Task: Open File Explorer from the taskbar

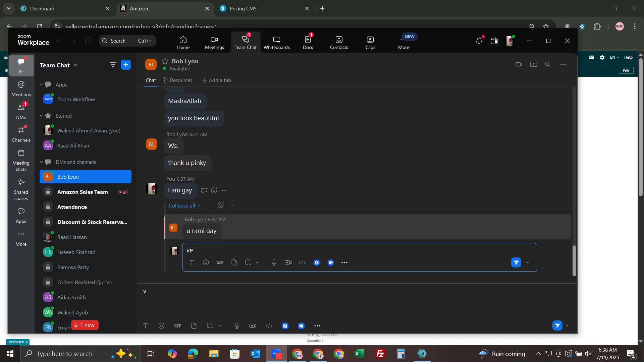Action: [x=214, y=354]
